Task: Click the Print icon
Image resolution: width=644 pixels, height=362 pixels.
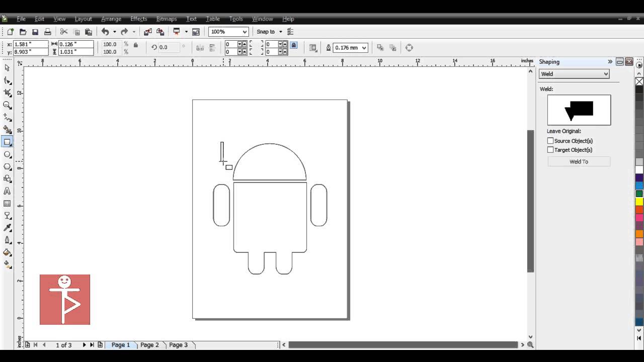Action: [x=47, y=32]
